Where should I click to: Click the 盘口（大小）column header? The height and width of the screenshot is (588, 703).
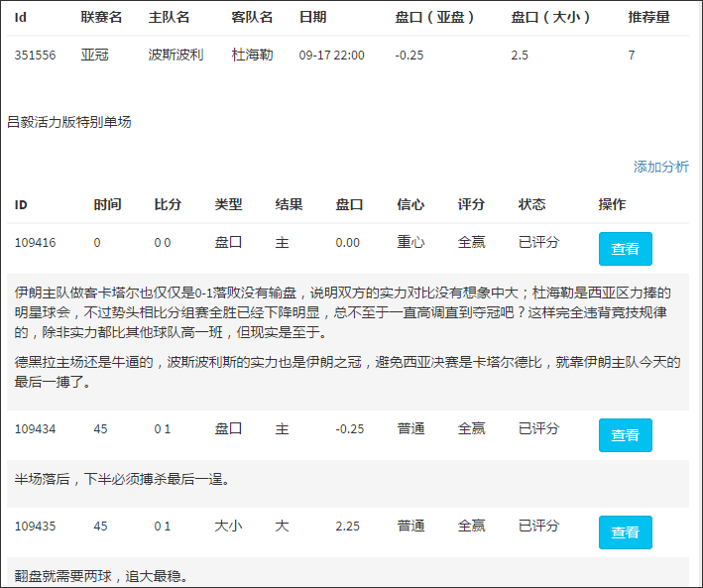point(550,17)
